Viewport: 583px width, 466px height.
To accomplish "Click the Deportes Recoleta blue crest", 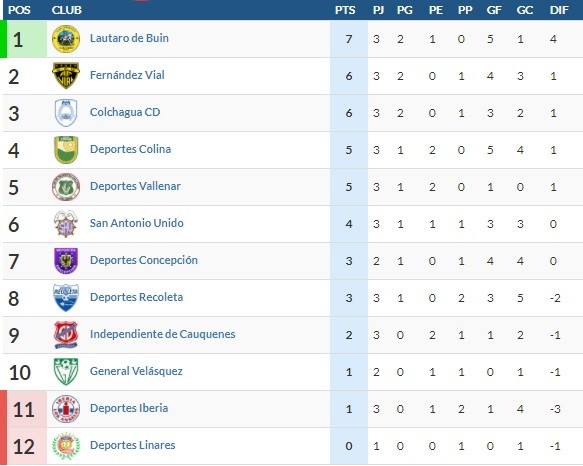I will (66, 298).
